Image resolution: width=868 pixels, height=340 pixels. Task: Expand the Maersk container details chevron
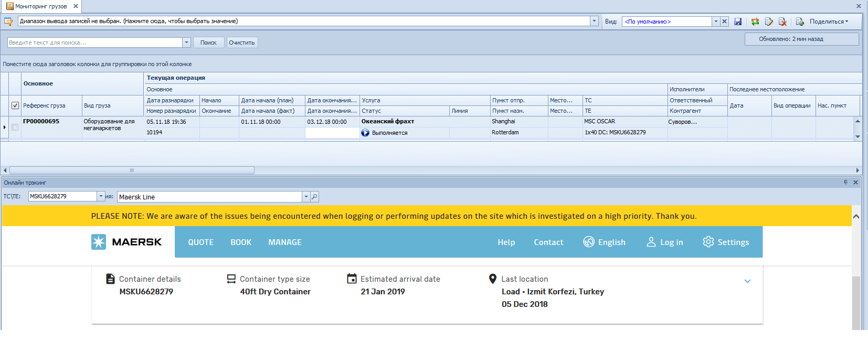747,281
